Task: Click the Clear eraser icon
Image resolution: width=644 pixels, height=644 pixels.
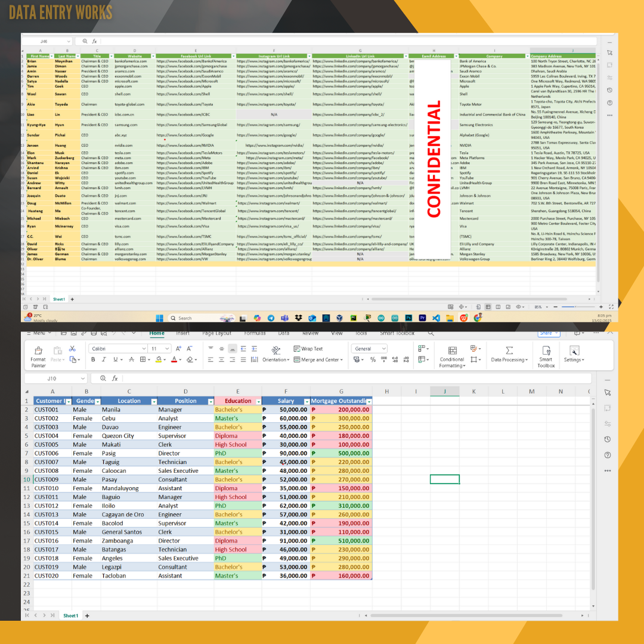Action: pyautogui.click(x=190, y=360)
